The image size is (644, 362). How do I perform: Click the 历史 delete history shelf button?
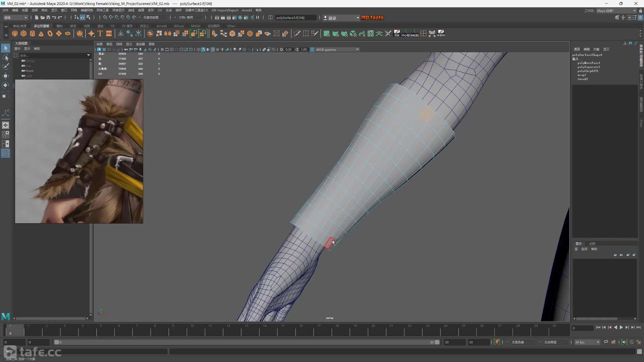[x=397, y=34]
